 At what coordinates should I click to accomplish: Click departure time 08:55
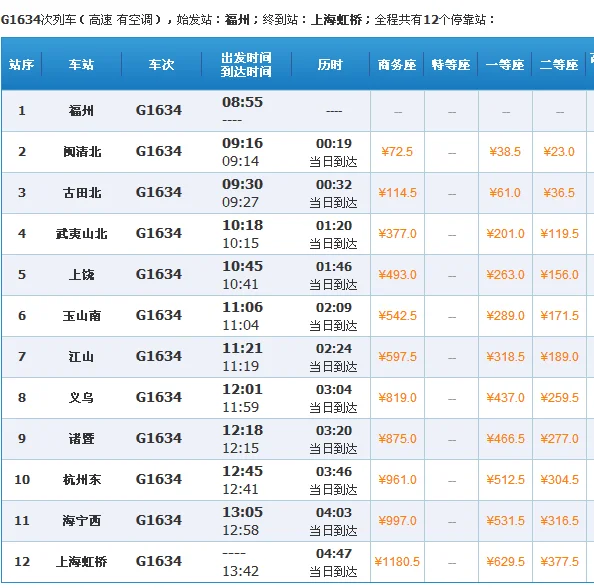coord(242,102)
